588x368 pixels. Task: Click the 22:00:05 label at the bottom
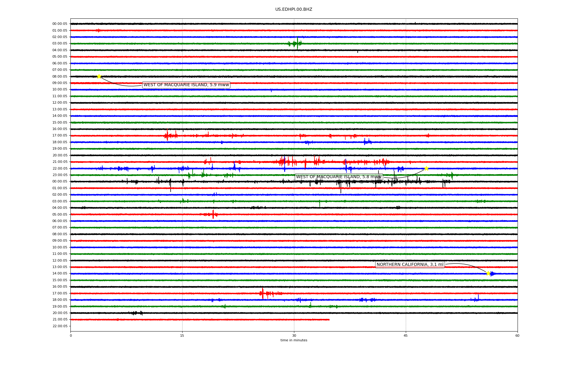pyautogui.click(x=60, y=326)
